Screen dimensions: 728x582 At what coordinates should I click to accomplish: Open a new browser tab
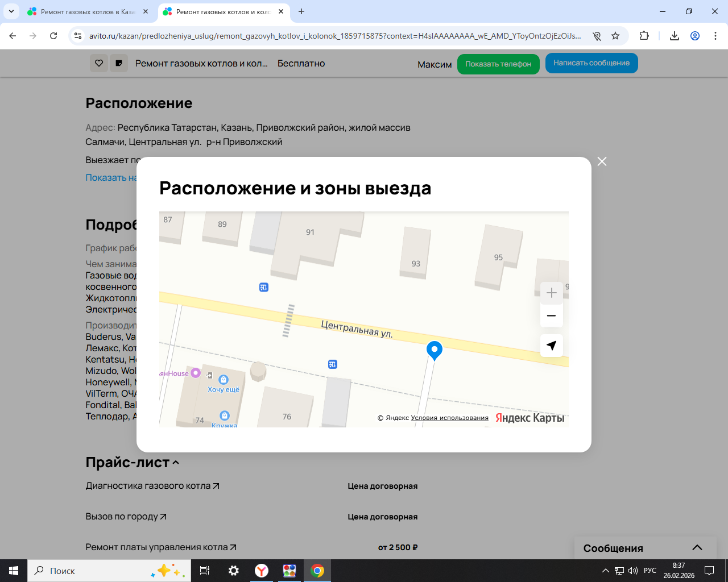pyautogui.click(x=301, y=11)
